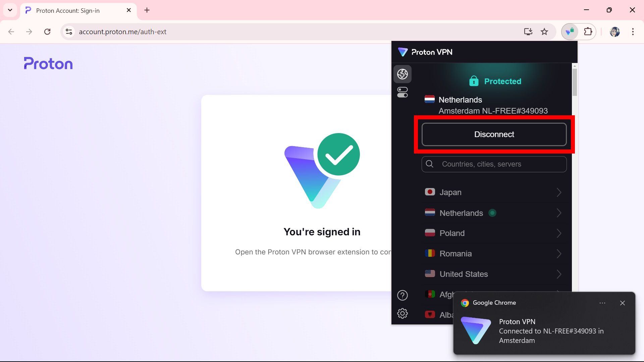Select the Countries, cities, servers search field
This screenshot has height=362, width=644.
pos(494,164)
